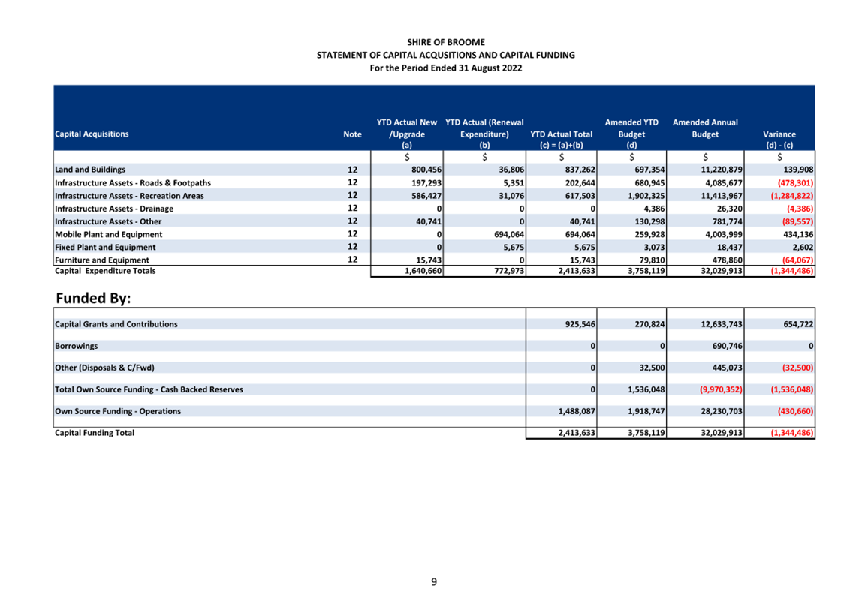
Task: Click Land and Buildings annual budget 11,220,879
Action: point(722,170)
